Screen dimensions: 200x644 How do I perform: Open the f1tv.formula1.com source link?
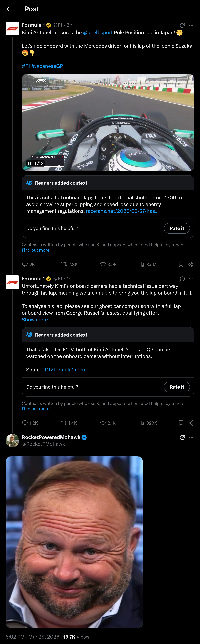click(65, 370)
